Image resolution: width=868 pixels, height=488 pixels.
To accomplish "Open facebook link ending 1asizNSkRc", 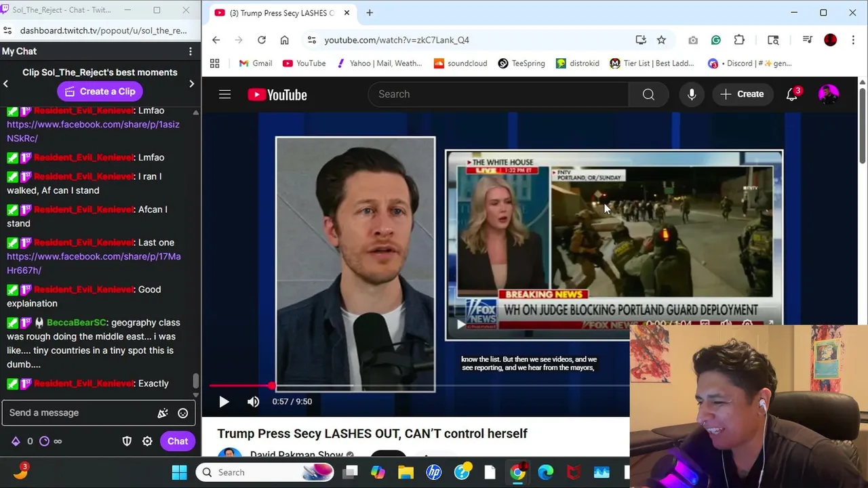I will click(93, 131).
